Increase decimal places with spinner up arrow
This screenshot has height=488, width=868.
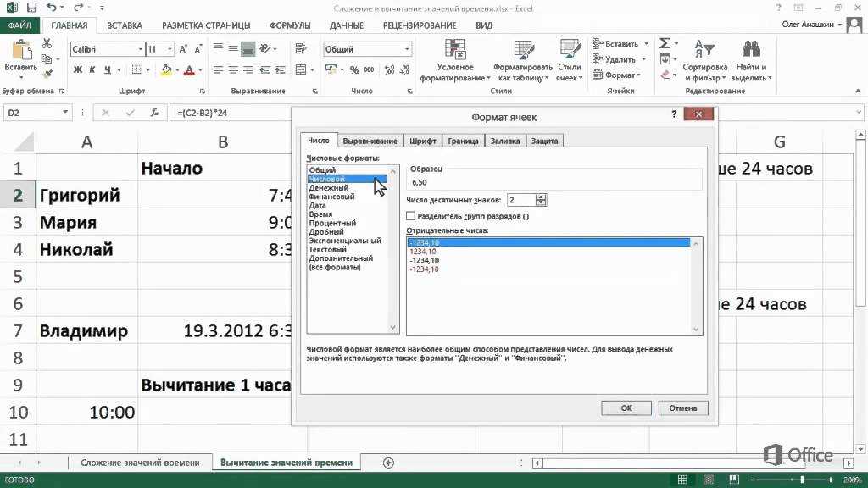[541, 197]
